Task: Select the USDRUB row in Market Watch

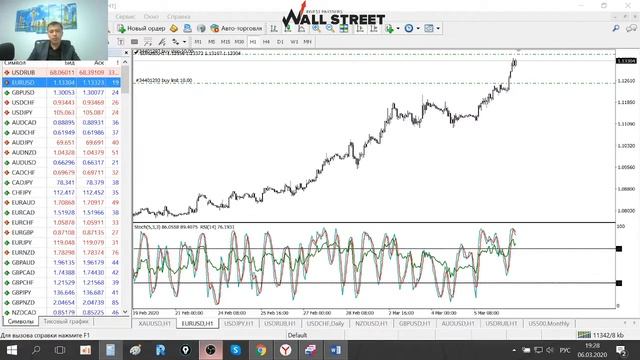Action: pyautogui.click(x=61, y=72)
